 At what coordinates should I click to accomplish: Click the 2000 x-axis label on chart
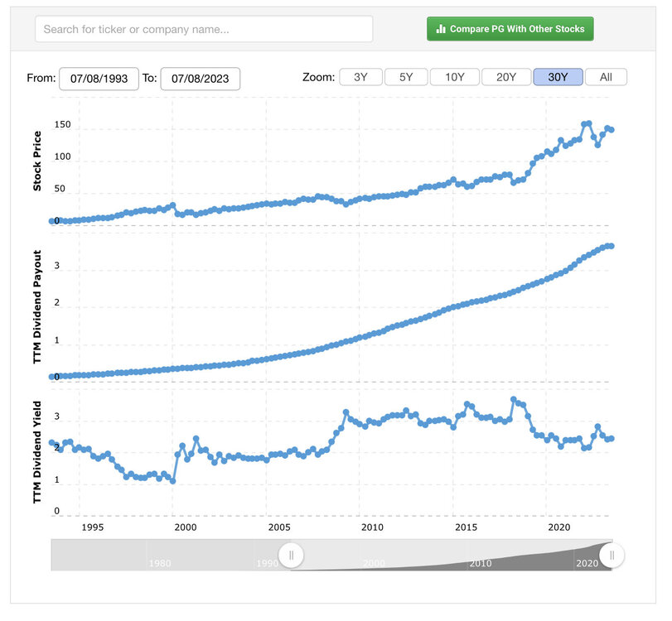coord(185,527)
